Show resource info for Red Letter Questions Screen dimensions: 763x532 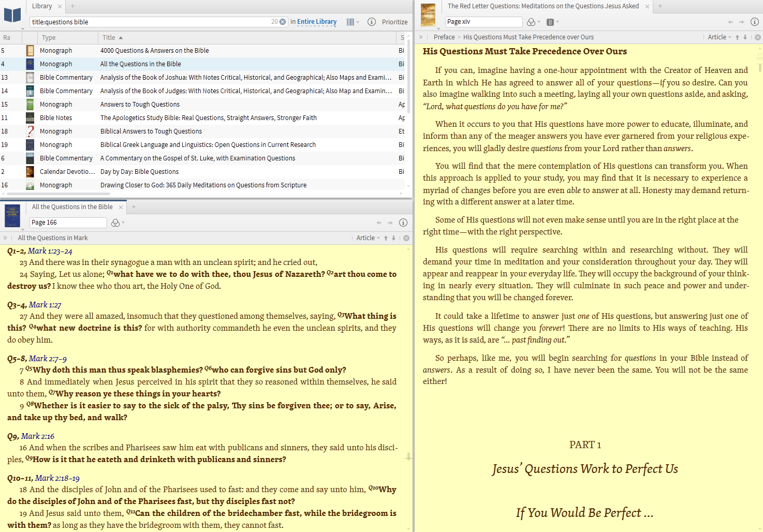pos(755,22)
